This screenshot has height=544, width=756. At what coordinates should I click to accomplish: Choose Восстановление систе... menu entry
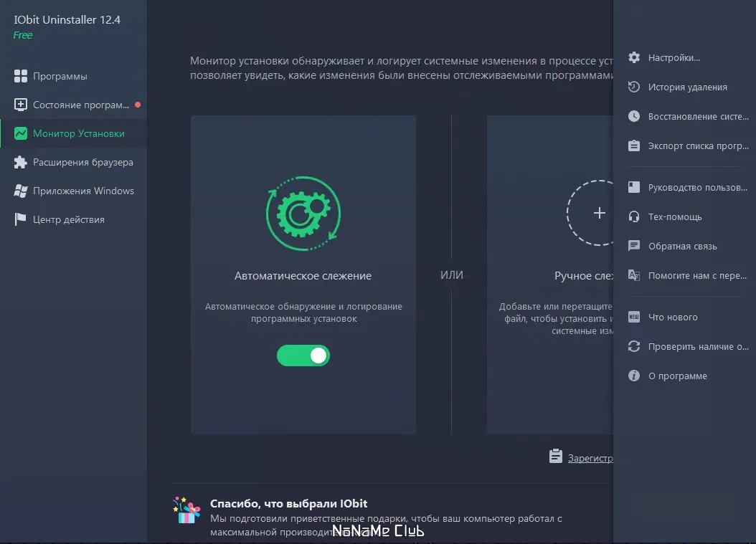(x=685, y=116)
